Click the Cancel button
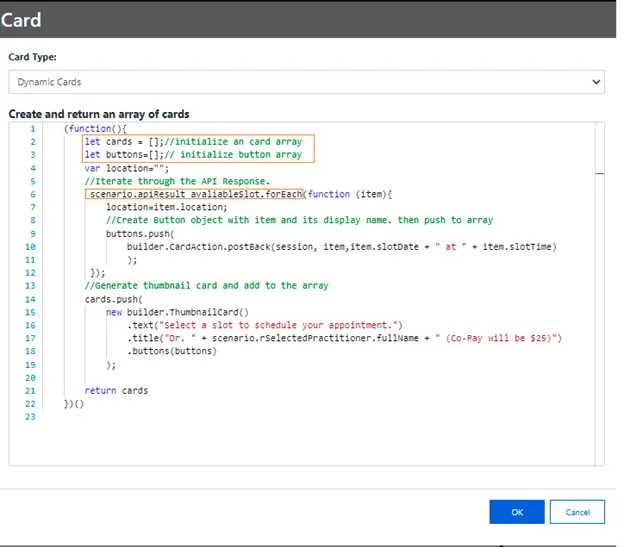The height and width of the screenshot is (548, 624). pyautogui.click(x=577, y=512)
